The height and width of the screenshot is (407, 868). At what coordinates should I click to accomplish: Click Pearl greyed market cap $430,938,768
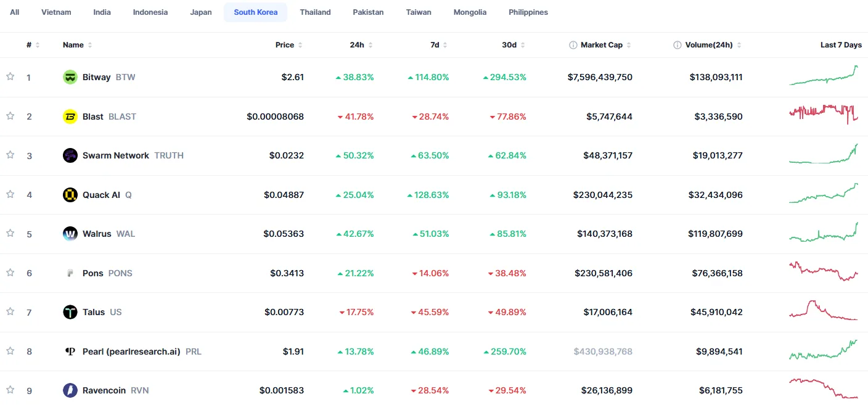pyautogui.click(x=603, y=351)
